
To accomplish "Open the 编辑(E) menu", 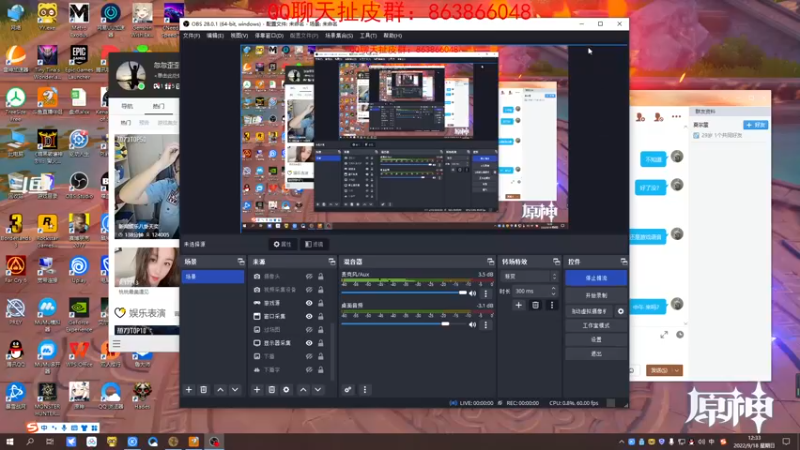I will 215,36.
